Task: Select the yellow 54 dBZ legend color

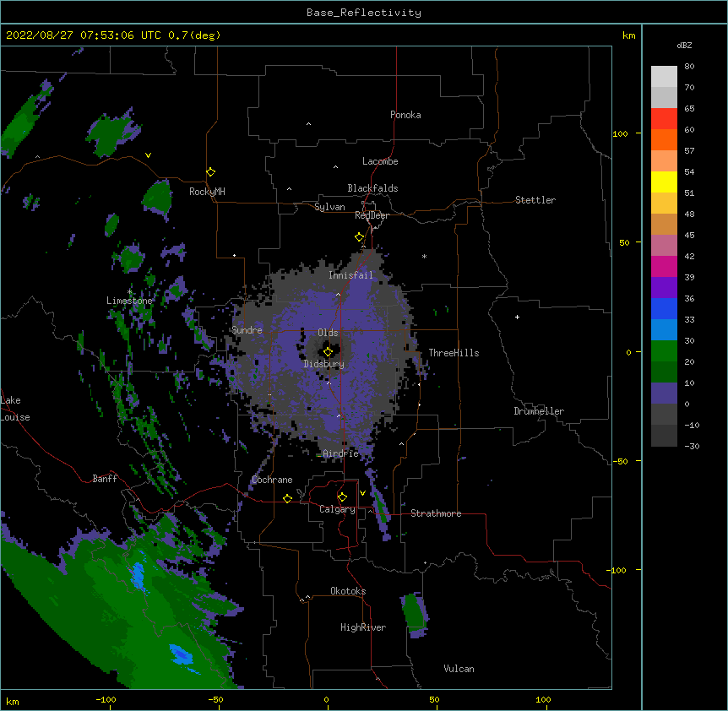Action: coord(664,182)
